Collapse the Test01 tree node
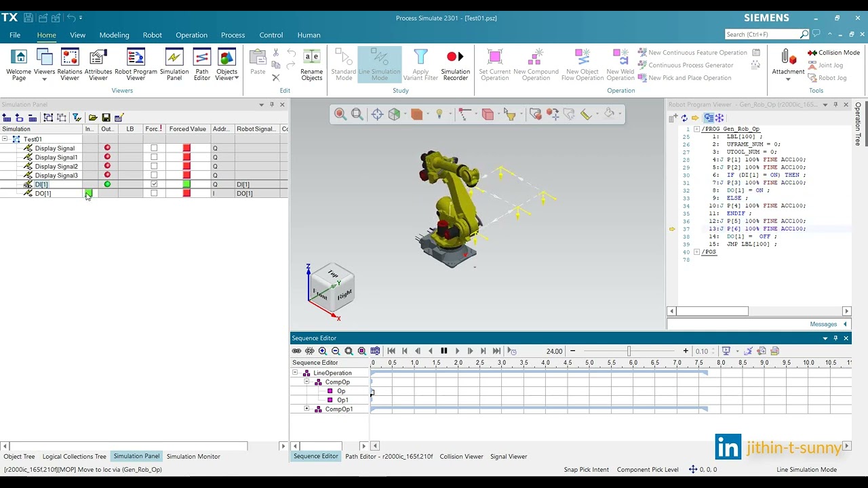Viewport: 868px width, 488px height. point(5,139)
